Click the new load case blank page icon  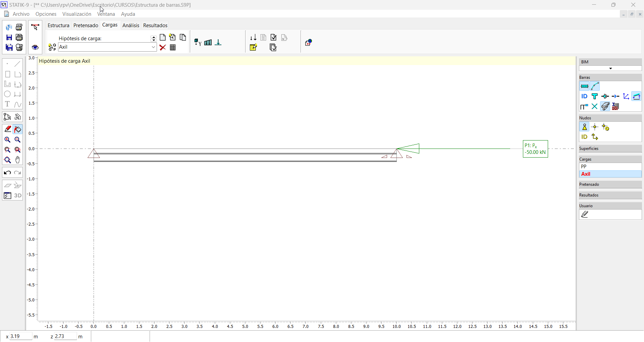[x=163, y=38]
